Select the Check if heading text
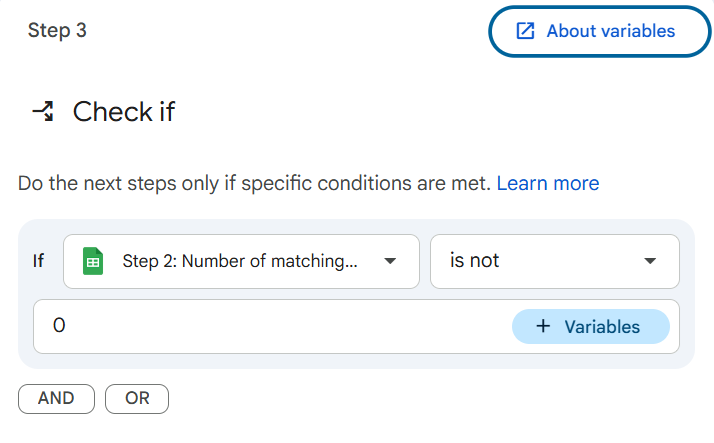This screenshot has height=443, width=714. (124, 112)
